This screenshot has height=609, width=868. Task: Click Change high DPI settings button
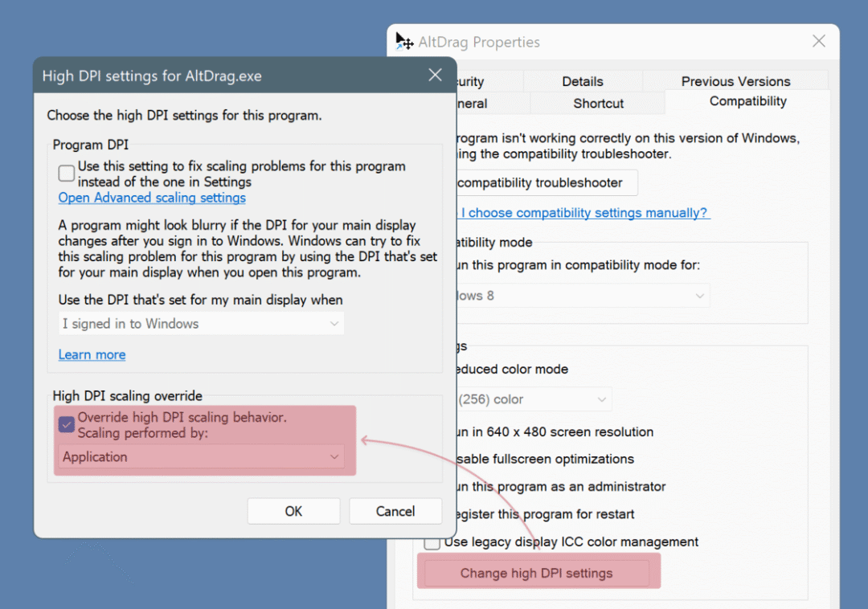click(x=536, y=573)
